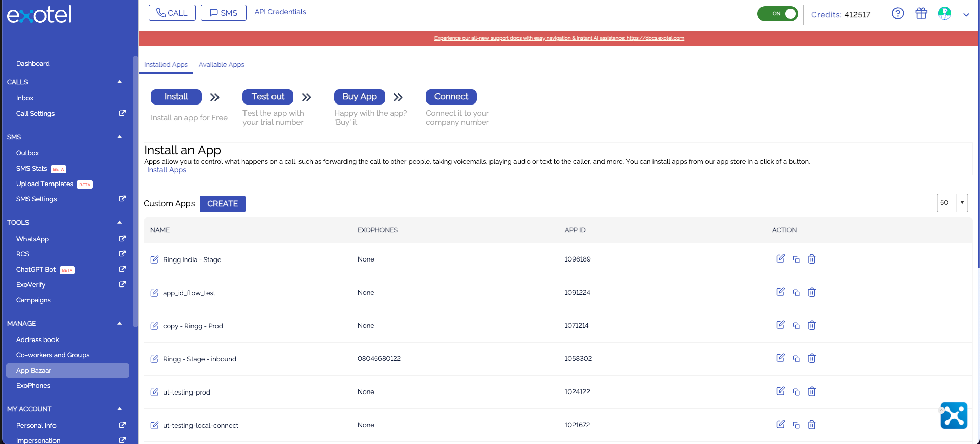980x444 pixels.
Task: Expand the account menu chevron
Action: click(x=966, y=15)
